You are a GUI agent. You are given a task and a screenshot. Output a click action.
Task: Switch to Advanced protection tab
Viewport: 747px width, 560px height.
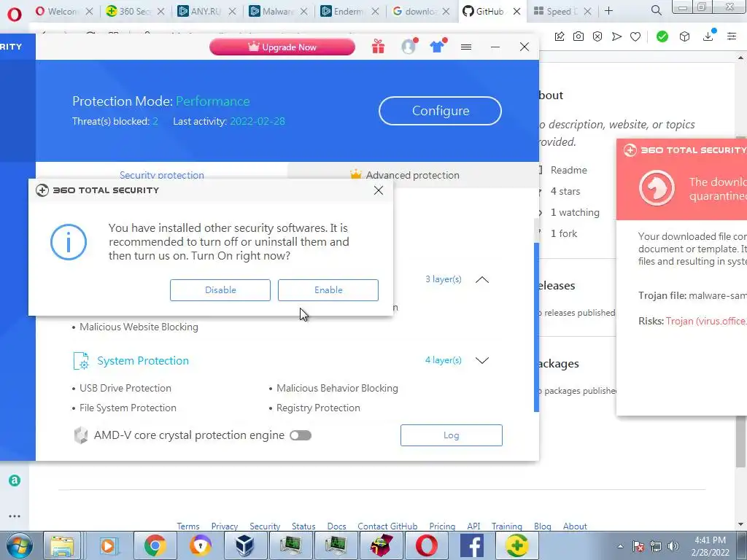click(405, 175)
